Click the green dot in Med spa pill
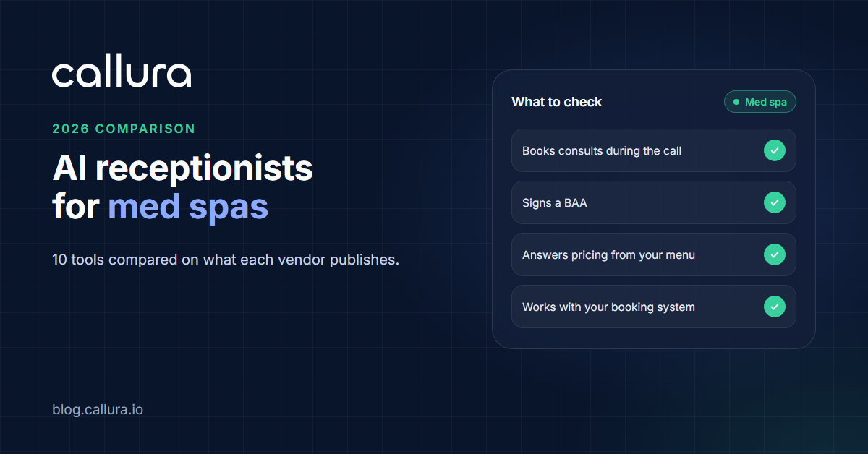The image size is (868, 454). [x=736, y=102]
